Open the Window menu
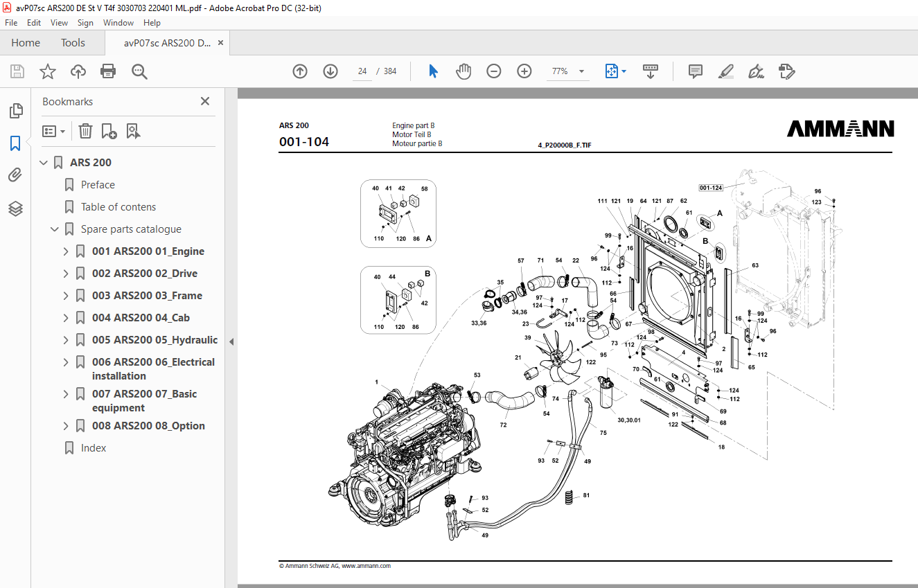Screen dimensions: 918x588 (118, 23)
